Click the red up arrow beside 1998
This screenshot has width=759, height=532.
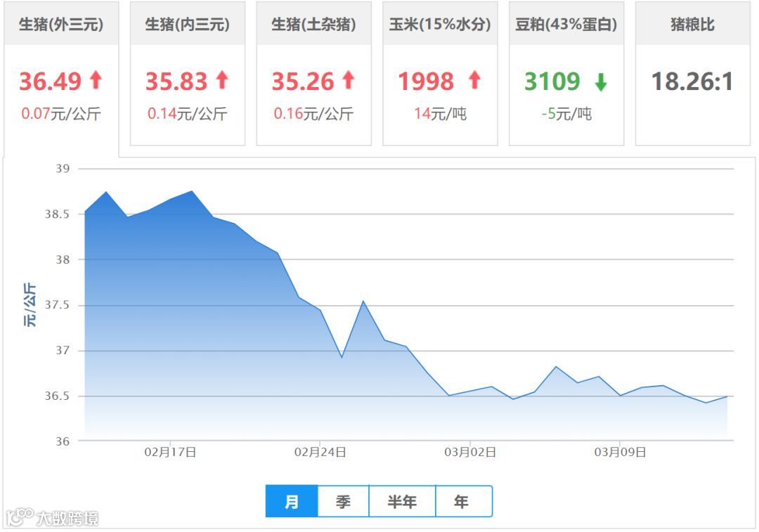[x=475, y=80]
